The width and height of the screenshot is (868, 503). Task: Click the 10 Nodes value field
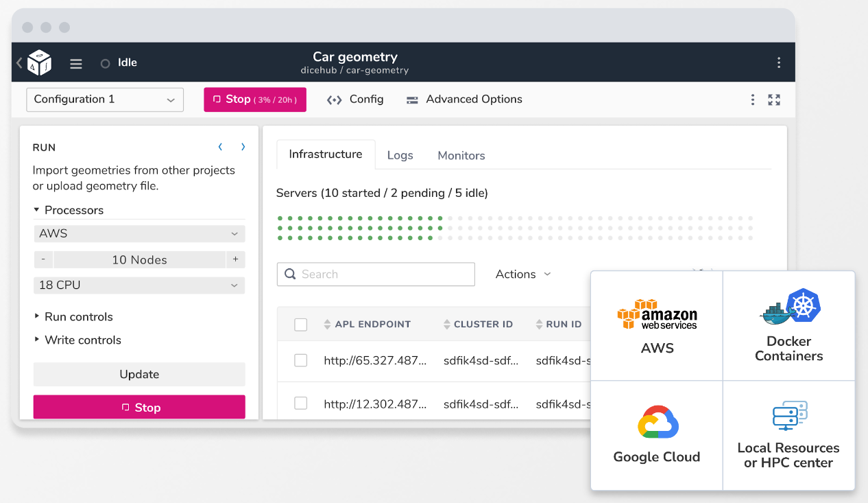point(139,259)
